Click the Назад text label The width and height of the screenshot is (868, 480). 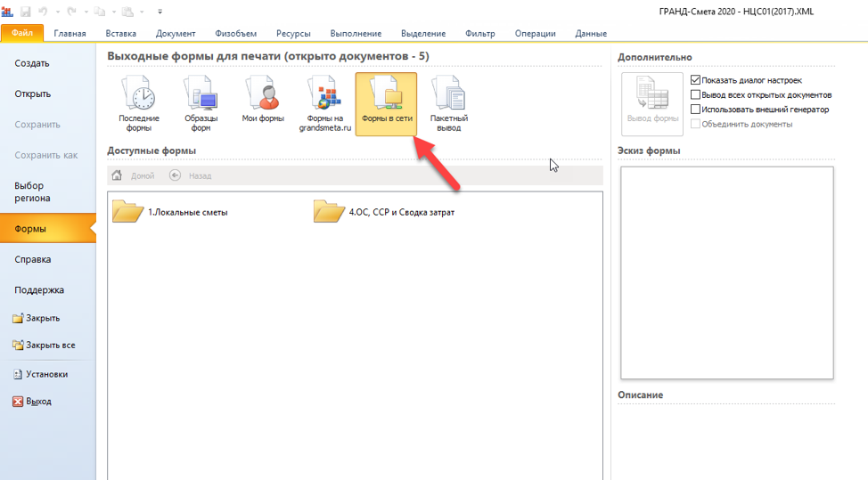(200, 175)
